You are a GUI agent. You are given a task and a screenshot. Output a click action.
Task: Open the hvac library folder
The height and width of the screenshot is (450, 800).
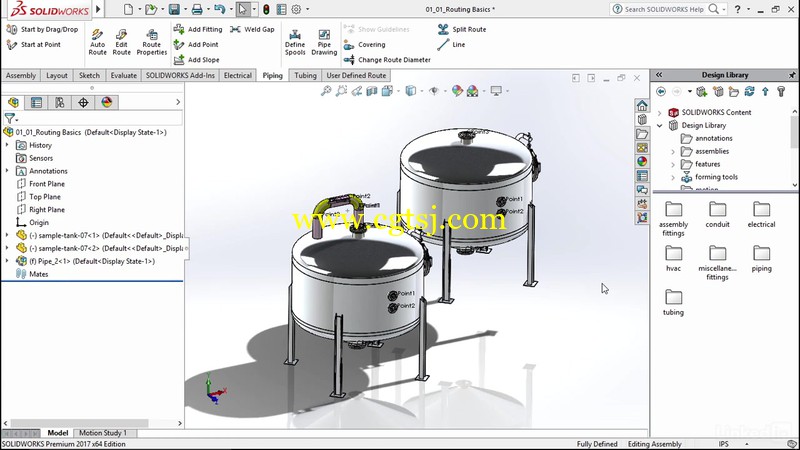[673, 259]
